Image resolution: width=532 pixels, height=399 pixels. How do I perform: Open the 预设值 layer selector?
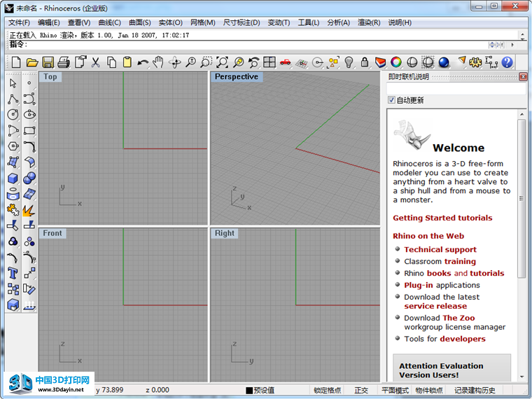click(x=264, y=390)
